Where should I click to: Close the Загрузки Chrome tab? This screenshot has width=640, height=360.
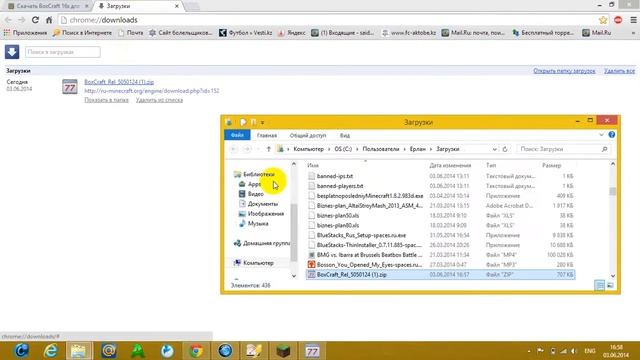pyautogui.click(x=177, y=6)
